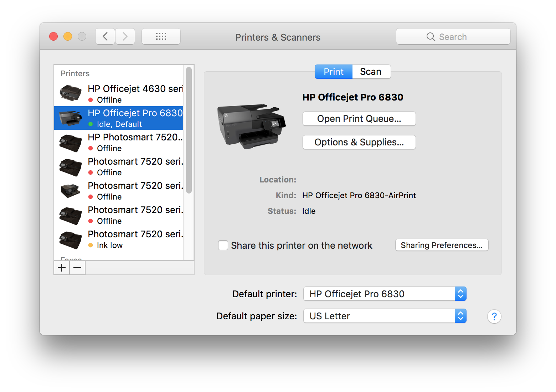Click the 'Printers' list header
The width and height of the screenshot is (556, 392).
[75, 73]
